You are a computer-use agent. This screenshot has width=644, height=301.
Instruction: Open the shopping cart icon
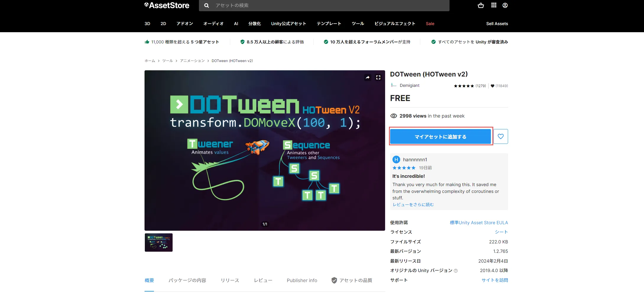point(481,5)
